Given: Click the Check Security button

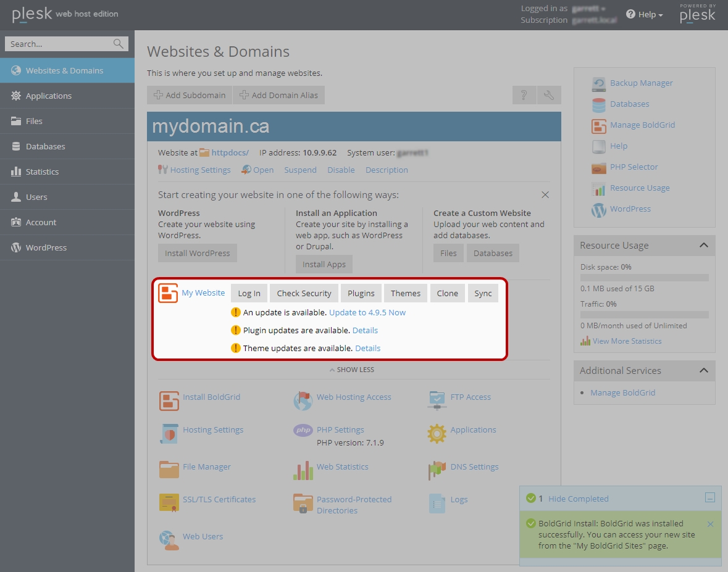Looking at the screenshot, I should 304,293.
